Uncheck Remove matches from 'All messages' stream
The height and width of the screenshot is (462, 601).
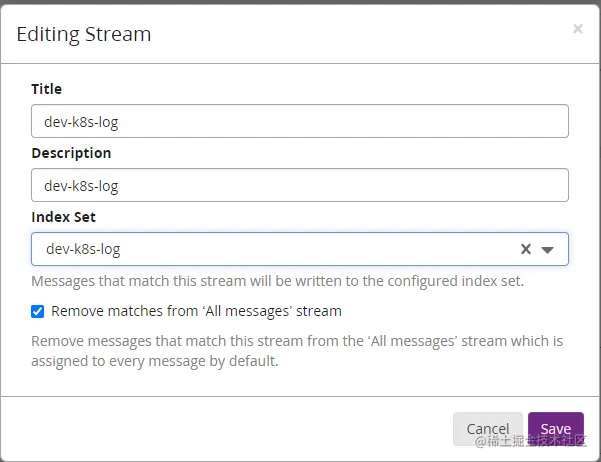pos(38,311)
